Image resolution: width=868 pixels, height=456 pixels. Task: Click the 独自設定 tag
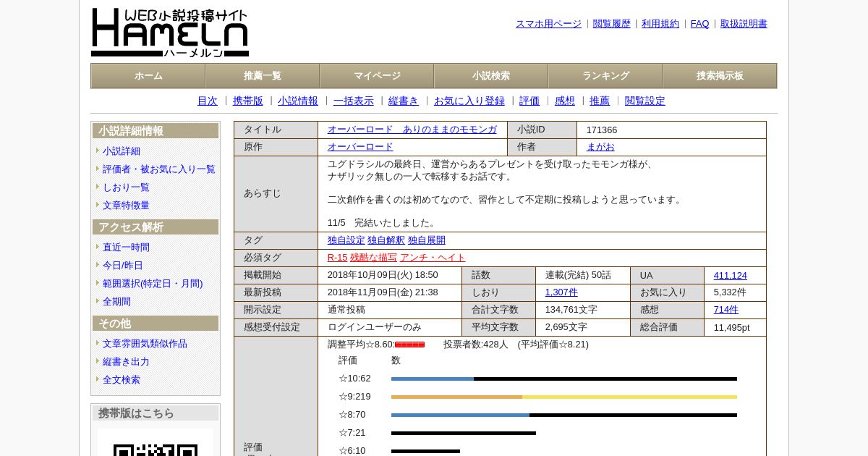346,240
